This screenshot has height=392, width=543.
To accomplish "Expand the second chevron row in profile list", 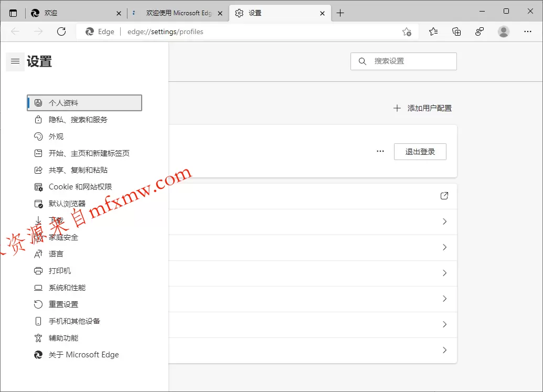I will (x=445, y=247).
